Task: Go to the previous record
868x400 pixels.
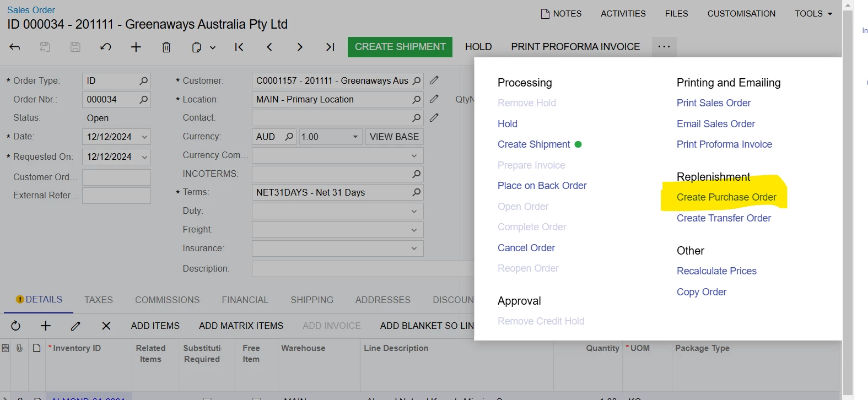Action: 269,47
